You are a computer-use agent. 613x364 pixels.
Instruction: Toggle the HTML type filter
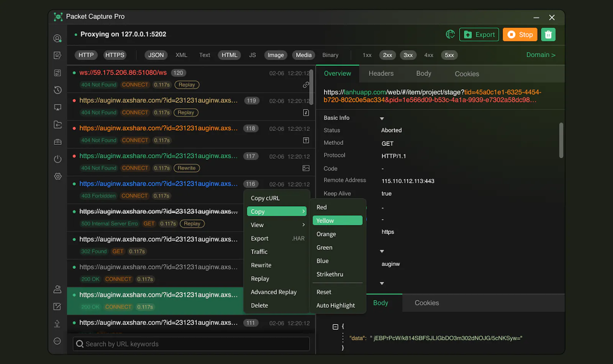[229, 55]
